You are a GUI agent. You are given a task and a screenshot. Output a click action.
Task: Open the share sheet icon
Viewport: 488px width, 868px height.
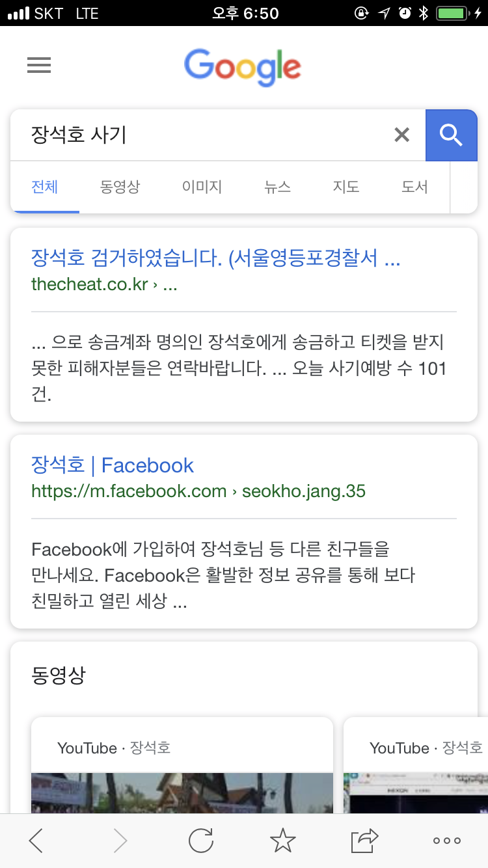(365, 841)
